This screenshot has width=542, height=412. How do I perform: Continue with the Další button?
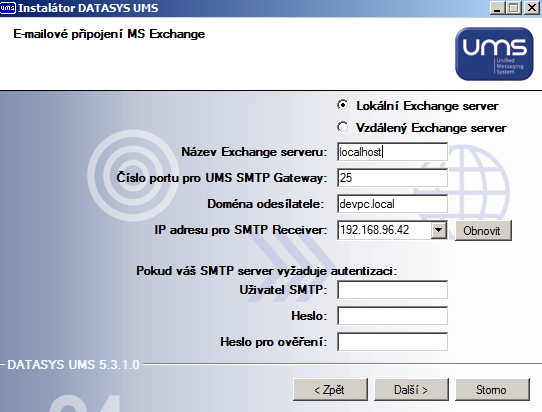(411, 390)
